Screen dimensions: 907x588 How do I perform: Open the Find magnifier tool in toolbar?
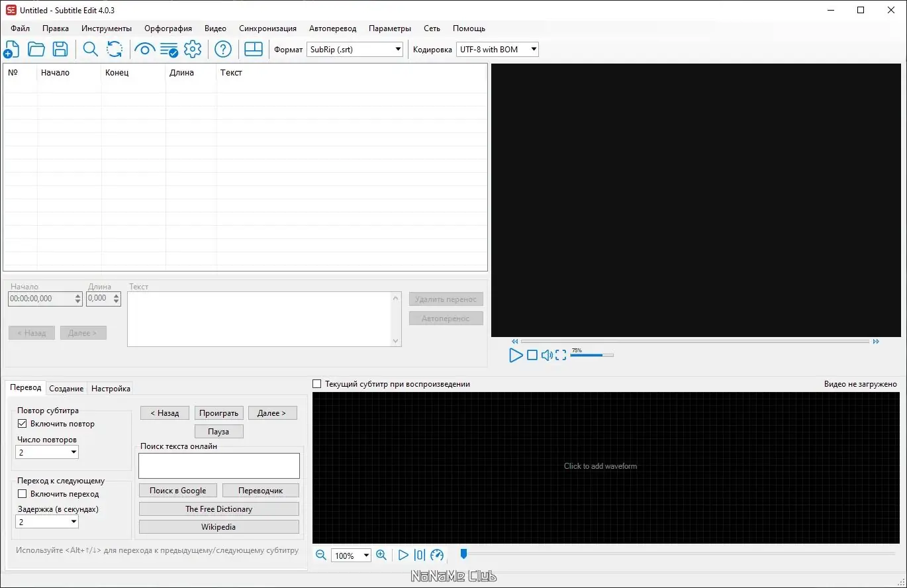tap(90, 49)
